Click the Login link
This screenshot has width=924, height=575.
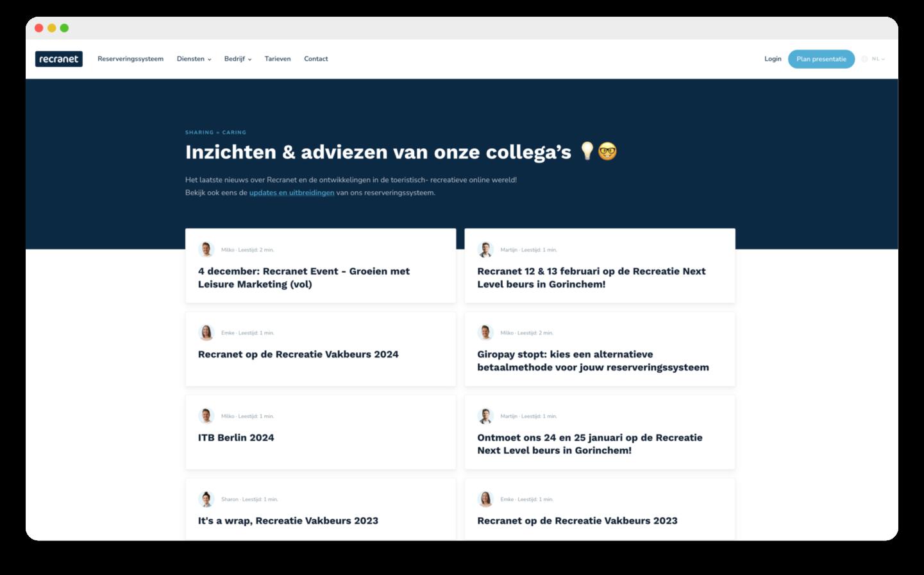click(773, 59)
